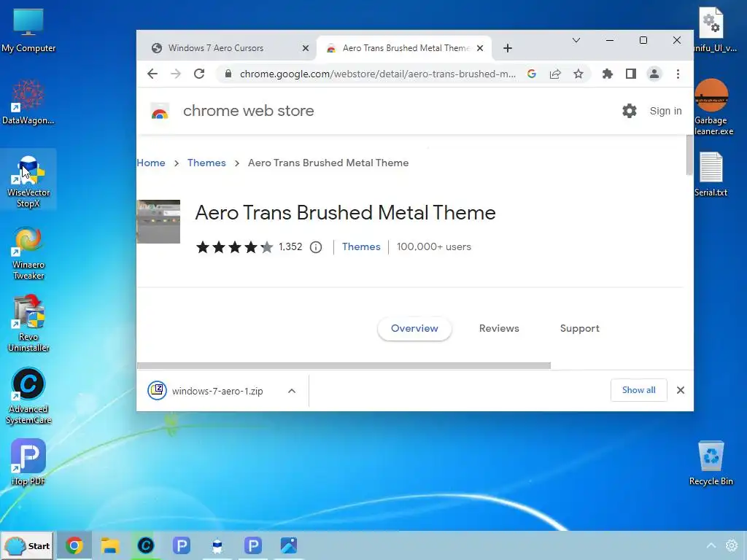Viewport: 747px width, 560px height.
Task: Open rating info circle icon
Action: pyautogui.click(x=316, y=247)
